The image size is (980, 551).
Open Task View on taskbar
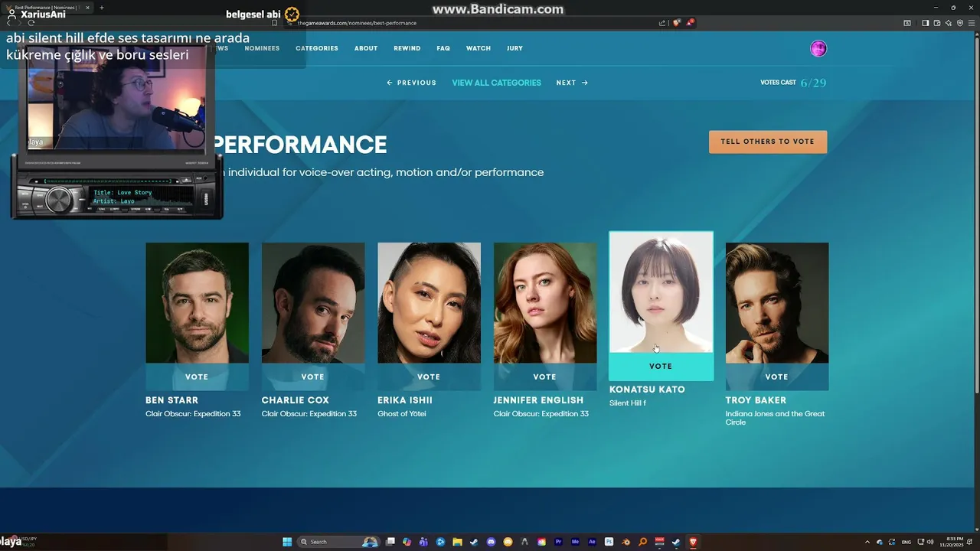[x=390, y=542]
